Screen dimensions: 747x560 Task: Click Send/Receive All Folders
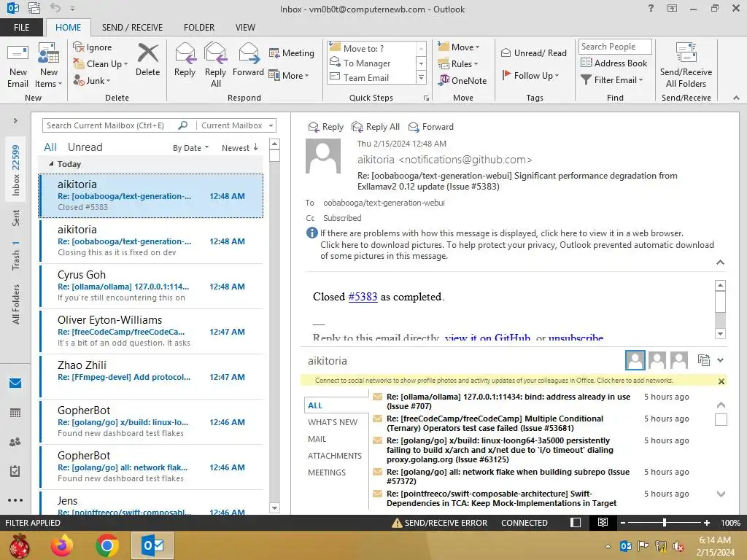[x=686, y=66]
